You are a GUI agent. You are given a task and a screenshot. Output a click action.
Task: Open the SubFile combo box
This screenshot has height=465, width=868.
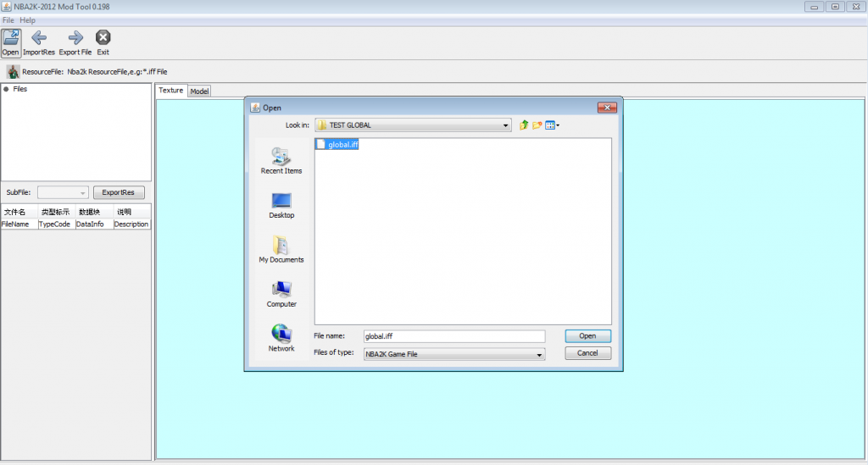(x=63, y=192)
